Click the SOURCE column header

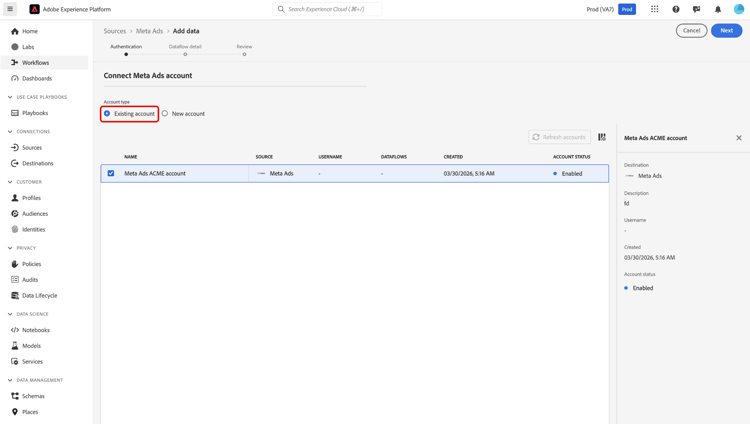coord(264,157)
